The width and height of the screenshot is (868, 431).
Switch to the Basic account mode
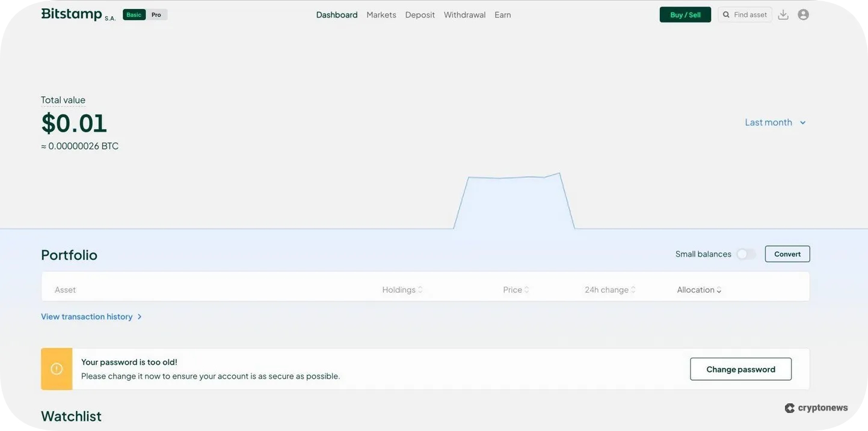pos(134,13)
